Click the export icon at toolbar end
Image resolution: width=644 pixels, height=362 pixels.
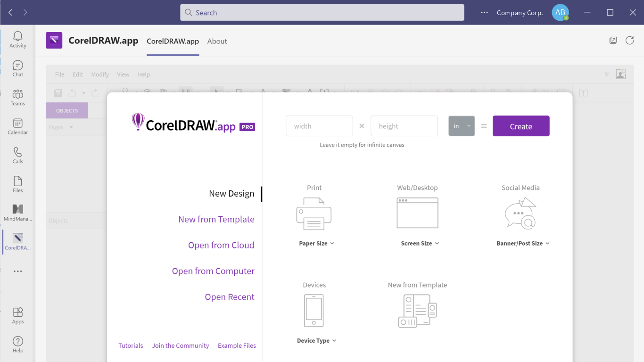pos(583,93)
